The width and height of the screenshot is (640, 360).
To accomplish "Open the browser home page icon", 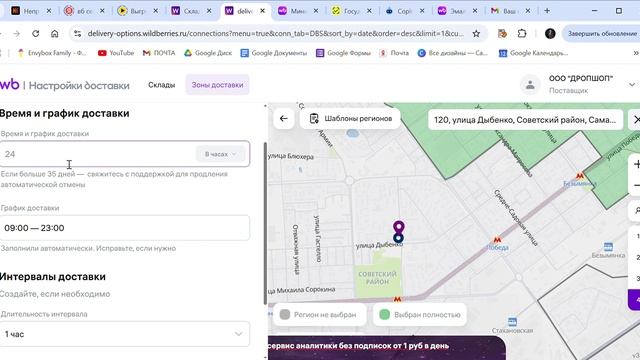I will point(54,34).
